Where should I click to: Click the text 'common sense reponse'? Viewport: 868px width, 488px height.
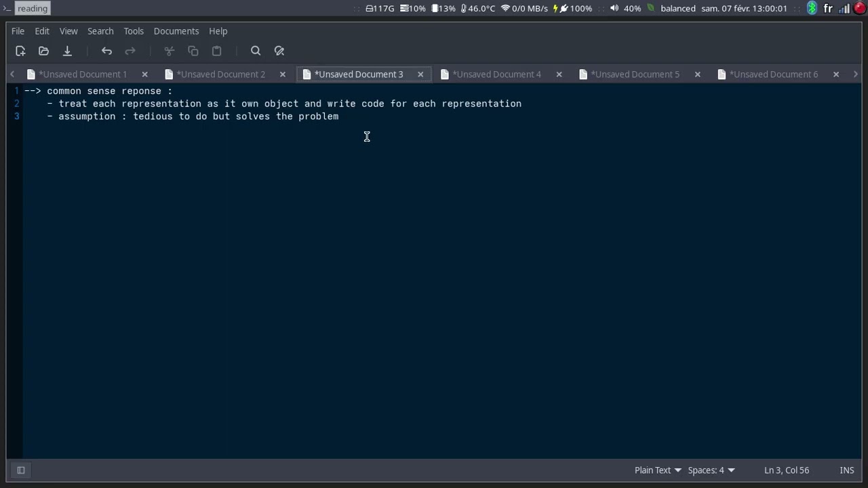[x=104, y=91]
